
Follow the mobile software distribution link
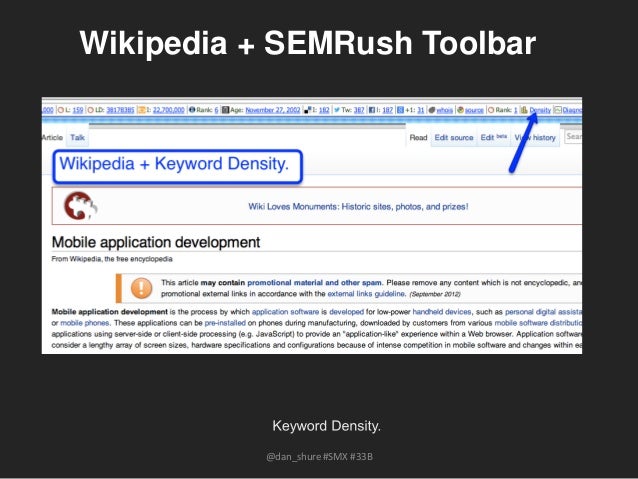coord(538,323)
